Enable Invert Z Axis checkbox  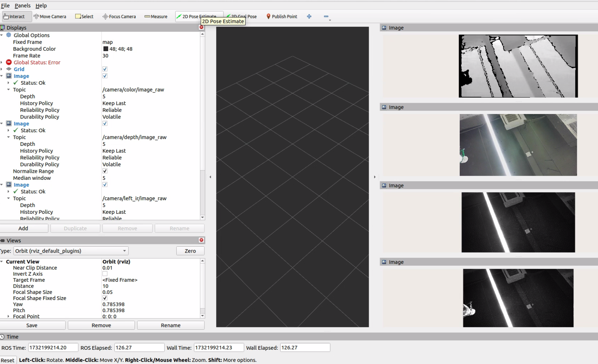click(105, 274)
